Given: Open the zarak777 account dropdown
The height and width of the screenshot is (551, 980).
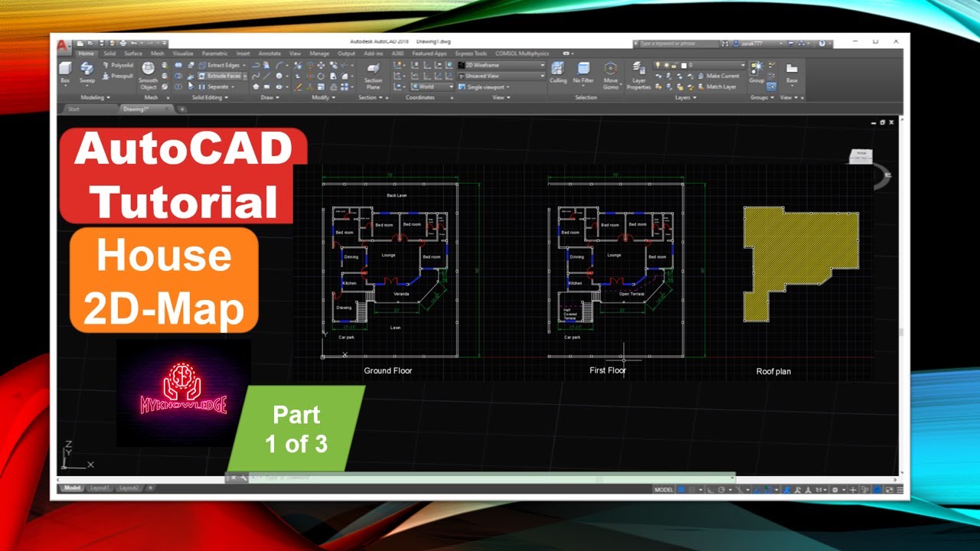Looking at the screenshot, I should pyautogui.click(x=758, y=44).
